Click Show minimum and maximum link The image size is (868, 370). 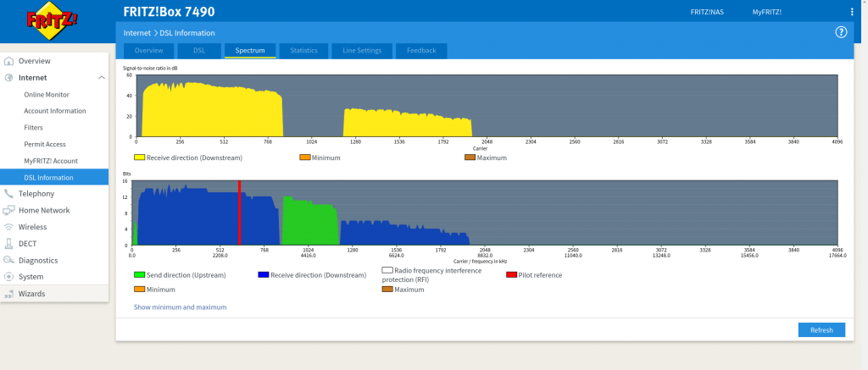point(180,307)
